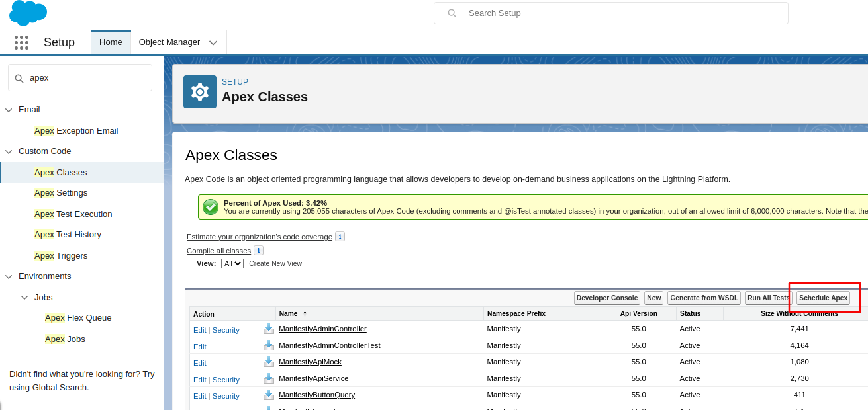Click the Namespace Prefix column header
This screenshot has width=868, height=410.
[516, 313]
